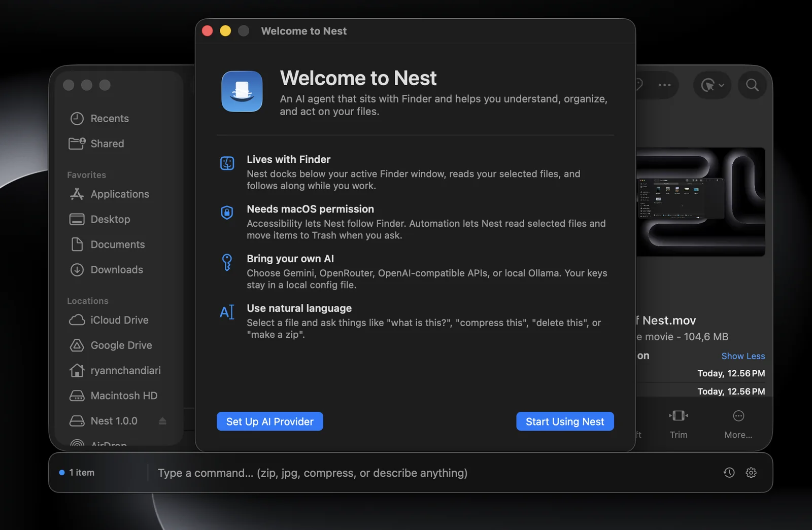812x530 pixels.
Task: Click the Use natural language text icon
Action: pyautogui.click(x=227, y=312)
